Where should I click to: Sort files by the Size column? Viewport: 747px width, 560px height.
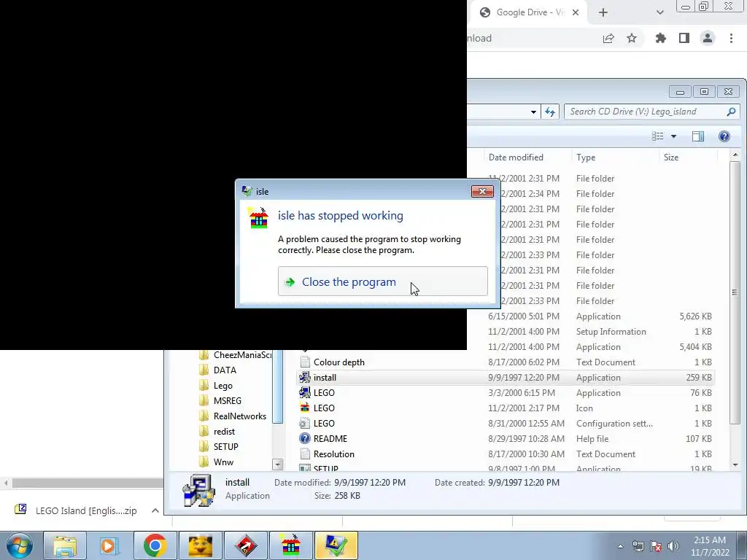pyautogui.click(x=671, y=157)
